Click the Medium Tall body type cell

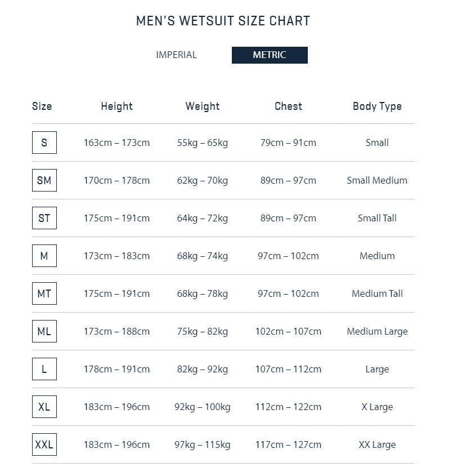coord(377,293)
